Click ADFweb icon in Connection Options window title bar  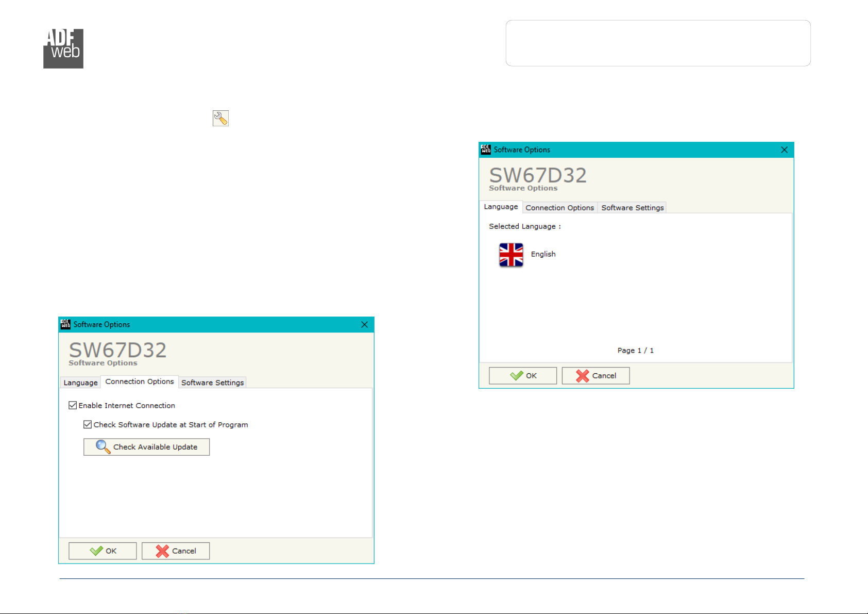(x=65, y=324)
